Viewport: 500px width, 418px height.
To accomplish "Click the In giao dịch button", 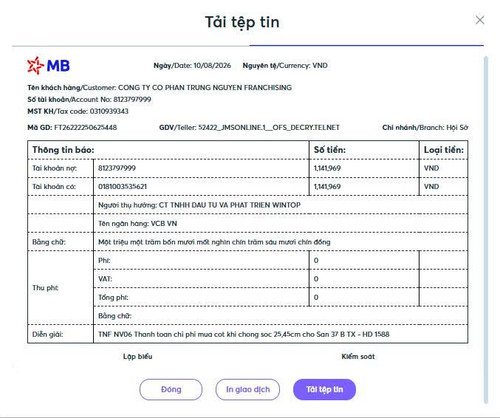I will (248, 389).
